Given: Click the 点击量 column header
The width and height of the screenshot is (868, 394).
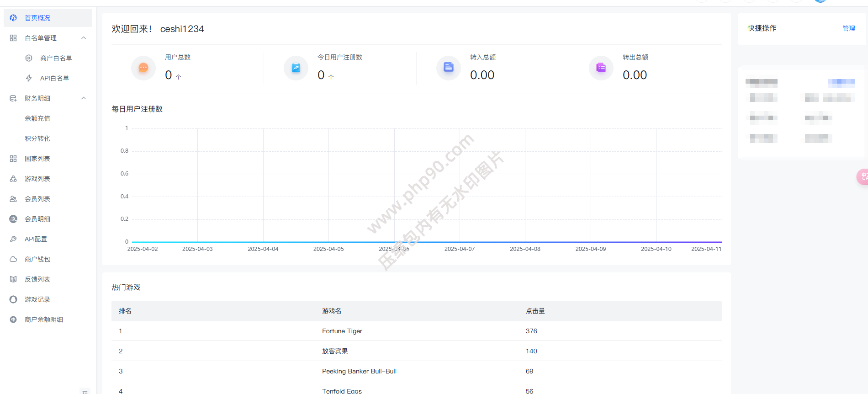Looking at the screenshot, I should [535, 311].
